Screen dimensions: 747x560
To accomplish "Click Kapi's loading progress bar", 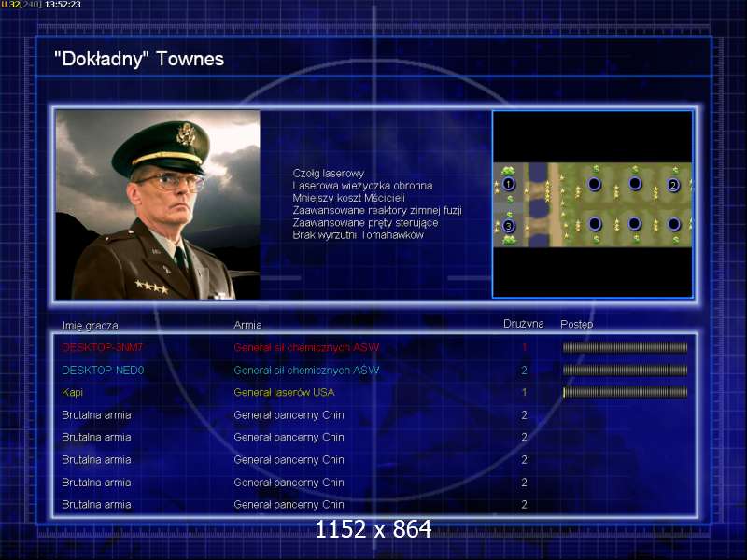I will point(625,392).
